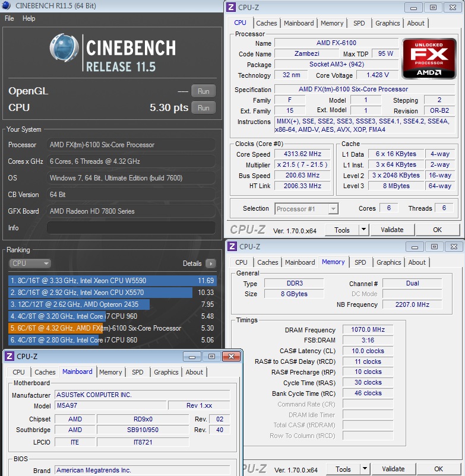Image resolution: width=465 pixels, height=476 pixels.
Task: Maximize the top CPU-Z CPU window
Action: point(433,8)
